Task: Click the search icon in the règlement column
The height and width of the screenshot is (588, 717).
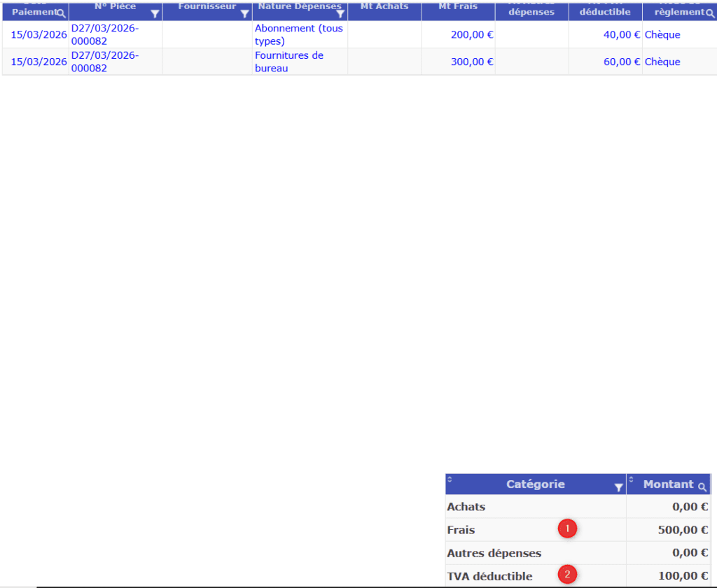Action: [x=710, y=13]
